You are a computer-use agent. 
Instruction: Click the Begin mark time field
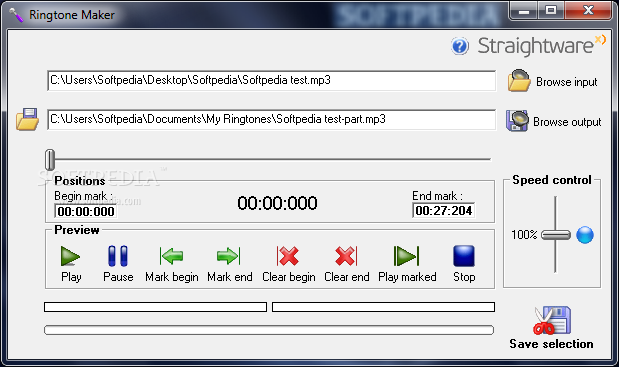(x=85, y=211)
